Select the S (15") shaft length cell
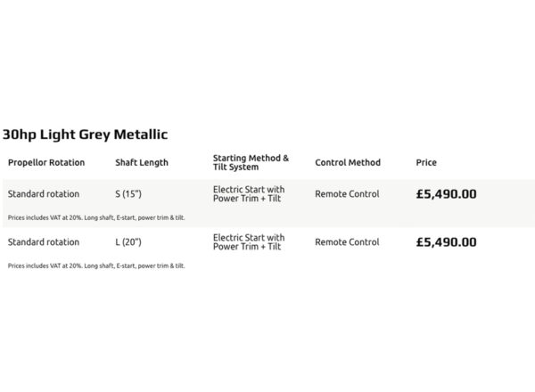 128,193
